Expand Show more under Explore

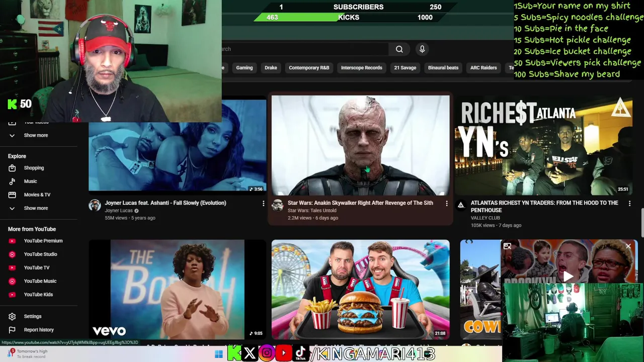pos(12,208)
